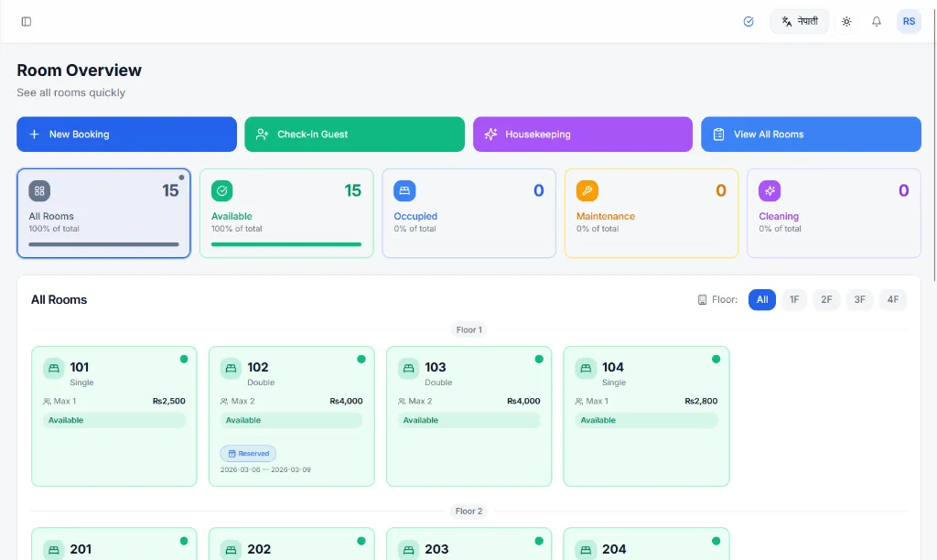The width and height of the screenshot is (937, 560).
Task: Click the New Booking button
Action: (126, 134)
